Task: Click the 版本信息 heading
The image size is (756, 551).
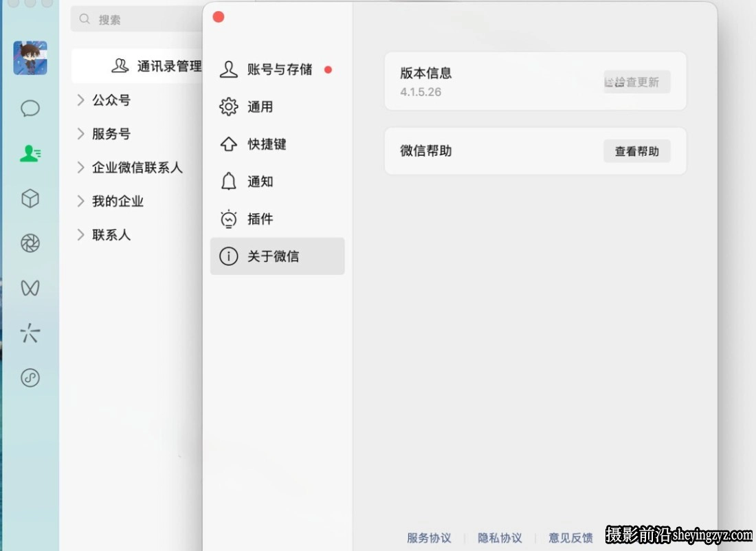Action: 425,74
